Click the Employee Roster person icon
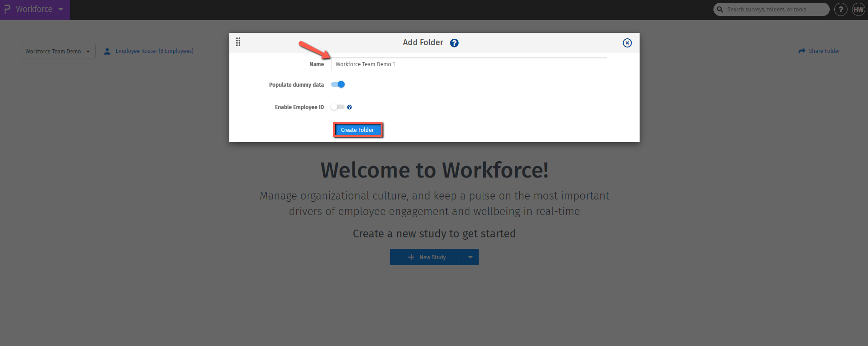The image size is (868, 346). (x=107, y=52)
